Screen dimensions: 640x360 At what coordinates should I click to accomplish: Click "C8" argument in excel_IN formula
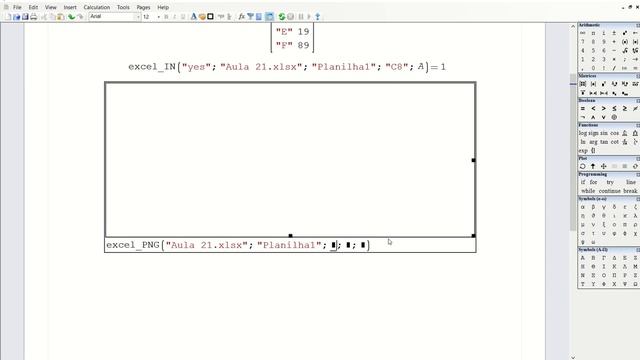[397, 67]
